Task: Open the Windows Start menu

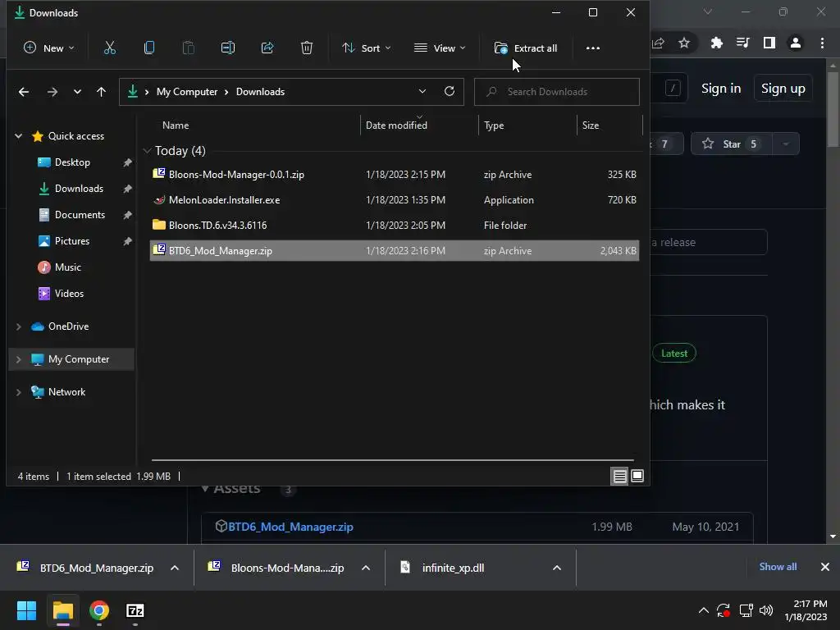Action: pyautogui.click(x=26, y=610)
